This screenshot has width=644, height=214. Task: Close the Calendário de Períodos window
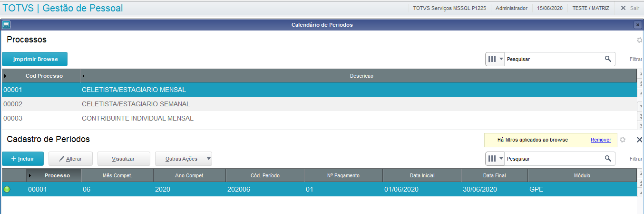coord(638,25)
